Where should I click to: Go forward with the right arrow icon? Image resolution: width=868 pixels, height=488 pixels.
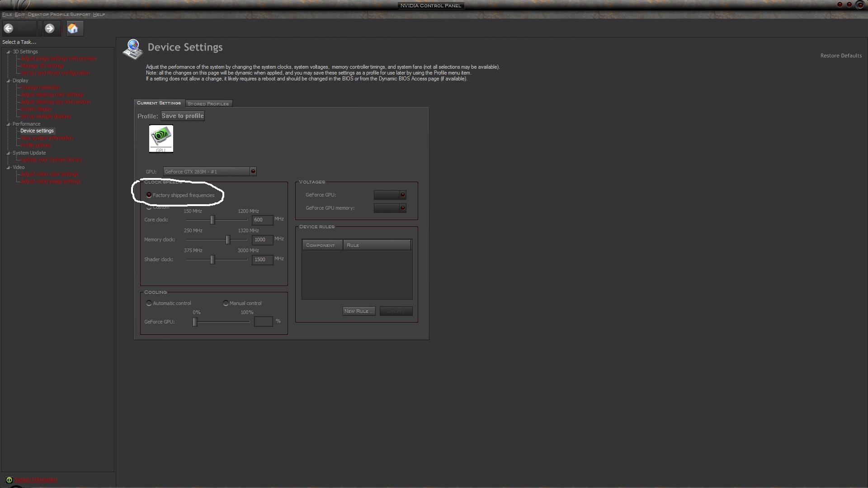point(50,28)
